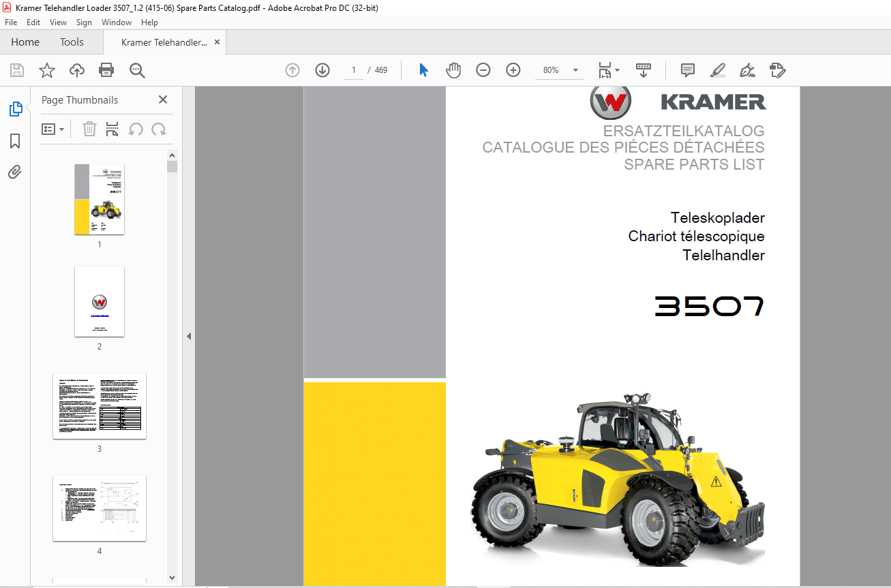Rotate page clockwise in thumbnails panel
The image size is (891, 588).
coord(159,129)
